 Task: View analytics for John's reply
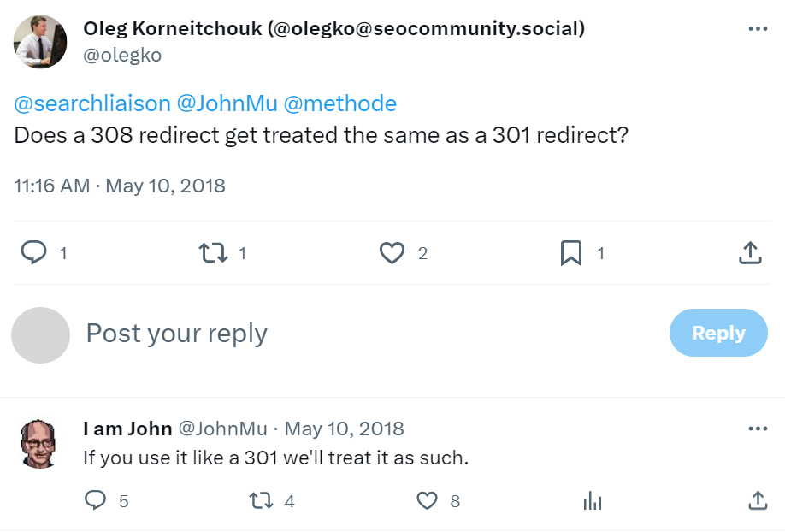point(593,501)
